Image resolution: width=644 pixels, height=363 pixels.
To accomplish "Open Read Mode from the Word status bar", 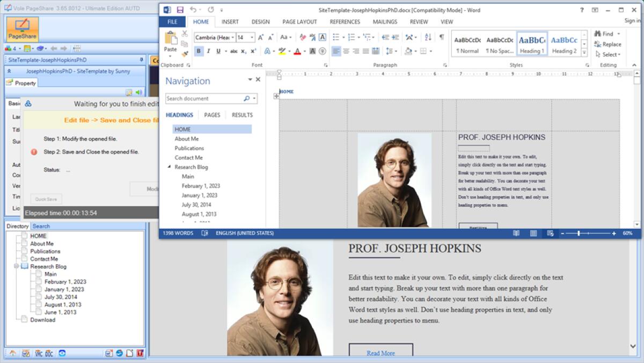I will pos(516,233).
